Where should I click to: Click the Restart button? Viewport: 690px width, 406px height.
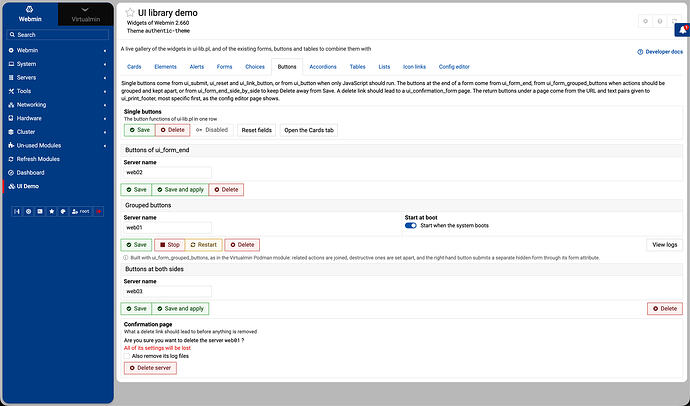pyautogui.click(x=204, y=245)
